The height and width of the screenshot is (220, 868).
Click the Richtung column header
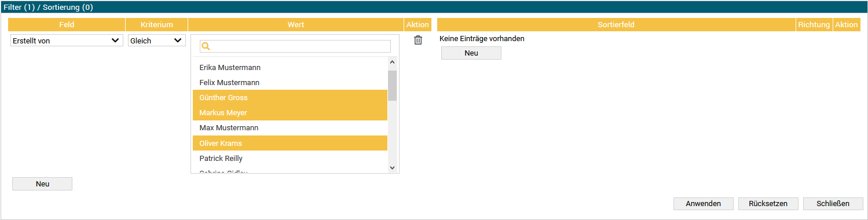point(814,25)
